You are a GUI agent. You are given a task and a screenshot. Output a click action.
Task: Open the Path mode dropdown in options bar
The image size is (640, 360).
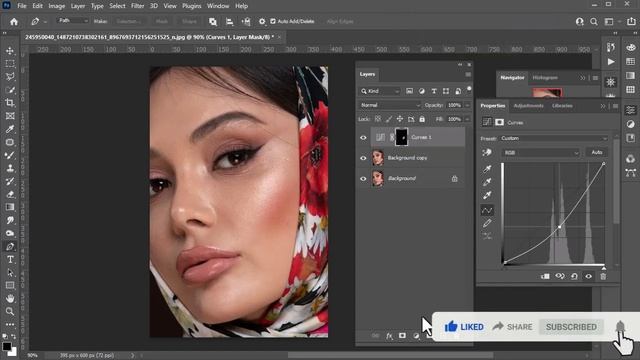(x=73, y=20)
